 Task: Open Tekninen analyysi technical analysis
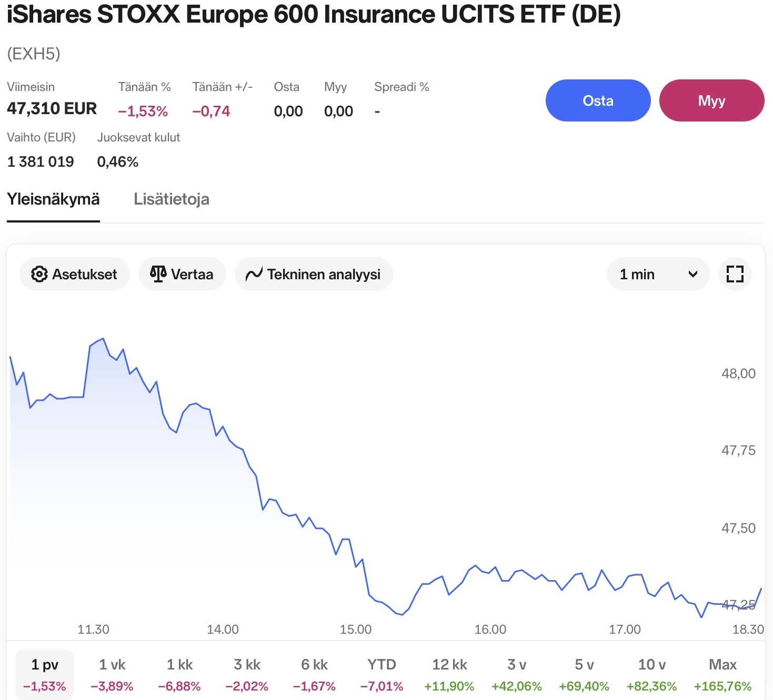314,274
